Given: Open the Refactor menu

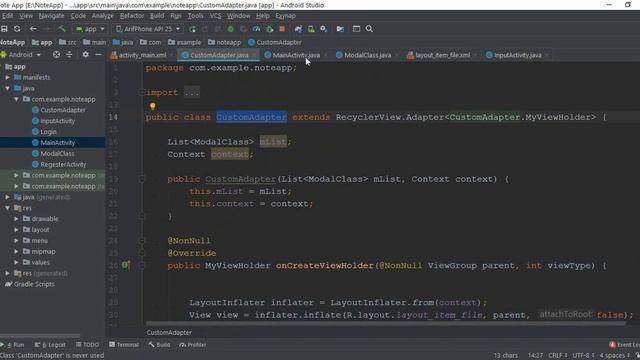Looking at the screenshot, I should pyautogui.click(x=132, y=16).
